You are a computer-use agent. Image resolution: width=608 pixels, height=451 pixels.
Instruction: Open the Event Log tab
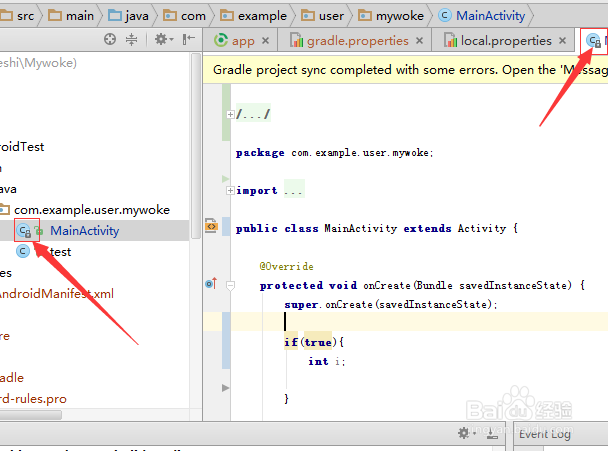(545, 434)
